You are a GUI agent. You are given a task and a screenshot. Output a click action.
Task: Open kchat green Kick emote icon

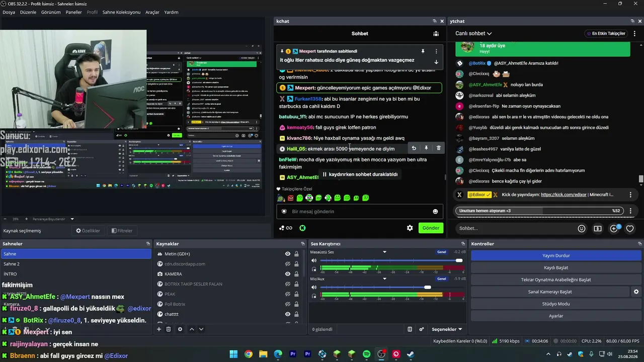tap(302, 228)
